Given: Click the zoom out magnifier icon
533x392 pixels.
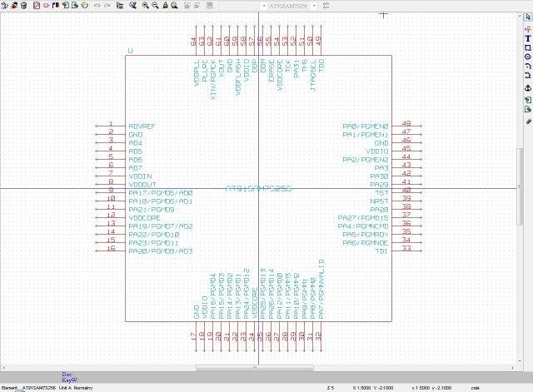Looking at the screenshot, I should click(x=155, y=6).
